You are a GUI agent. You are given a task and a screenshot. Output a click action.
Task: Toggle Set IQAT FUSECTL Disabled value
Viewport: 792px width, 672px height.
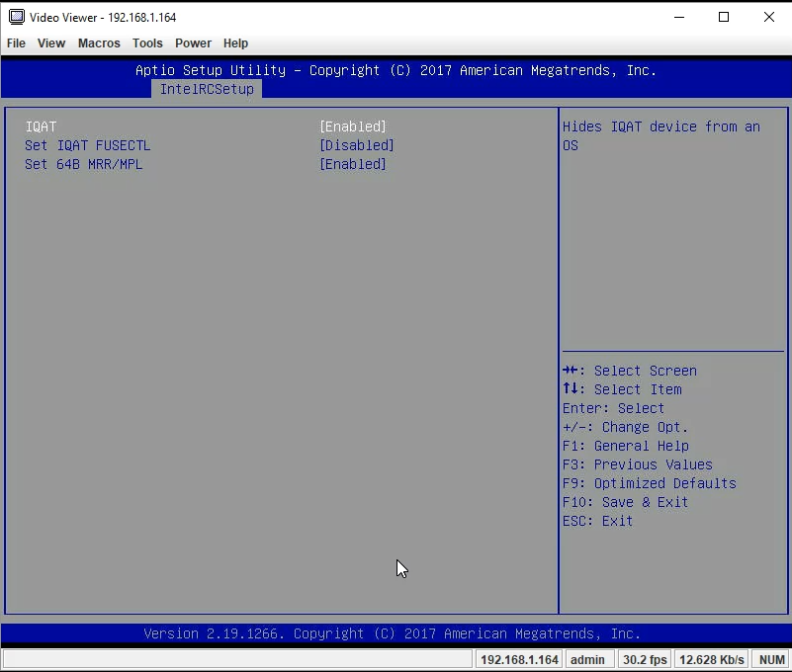pos(356,145)
